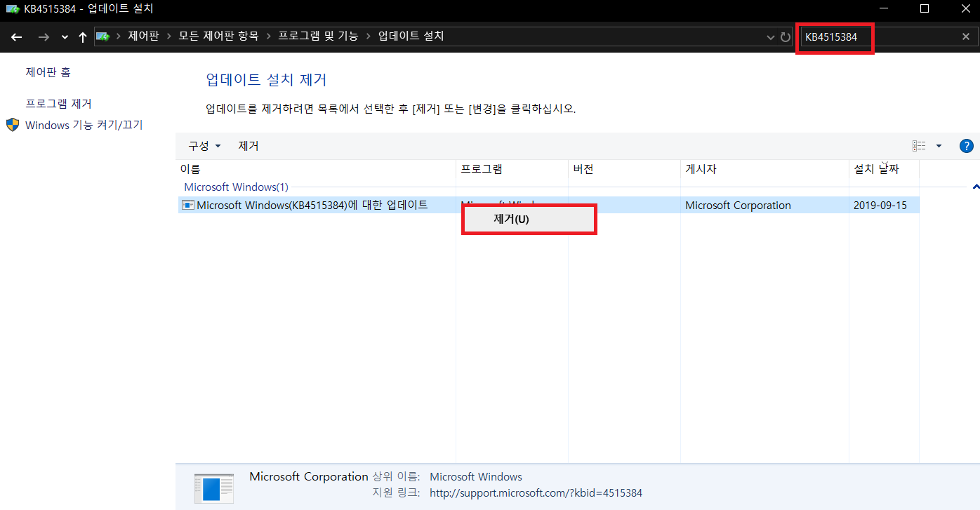Go up one folder level arrow
Image resolution: width=980 pixels, height=510 pixels.
[x=82, y=36]
